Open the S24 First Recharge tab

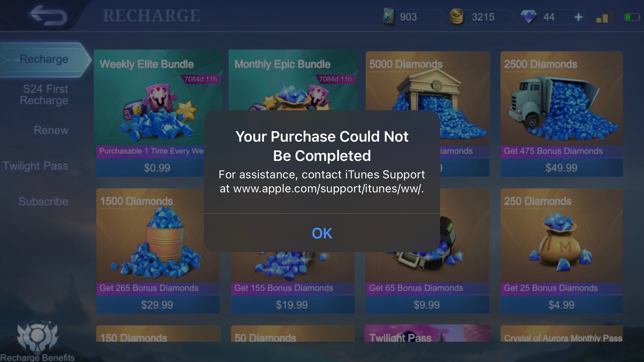[44, 94]
